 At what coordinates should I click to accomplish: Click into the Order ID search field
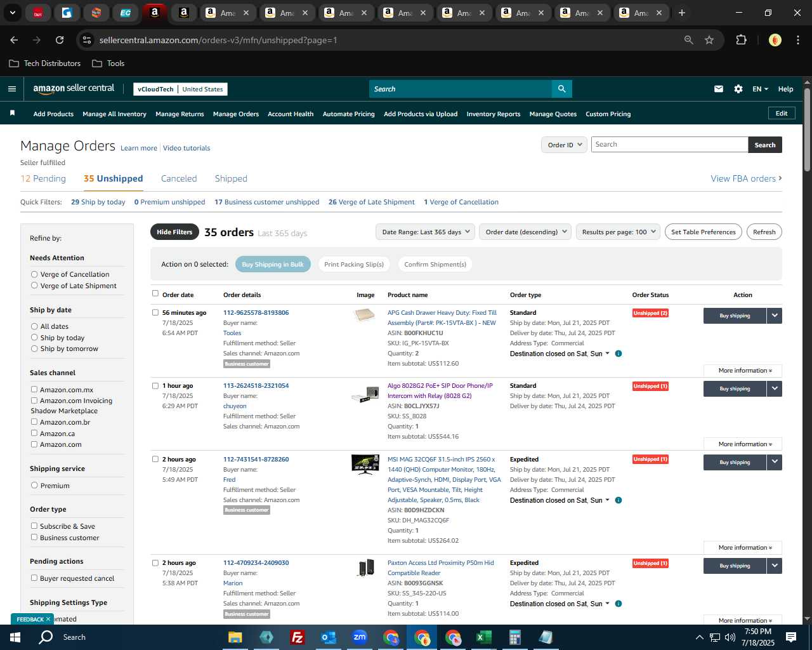669,145
